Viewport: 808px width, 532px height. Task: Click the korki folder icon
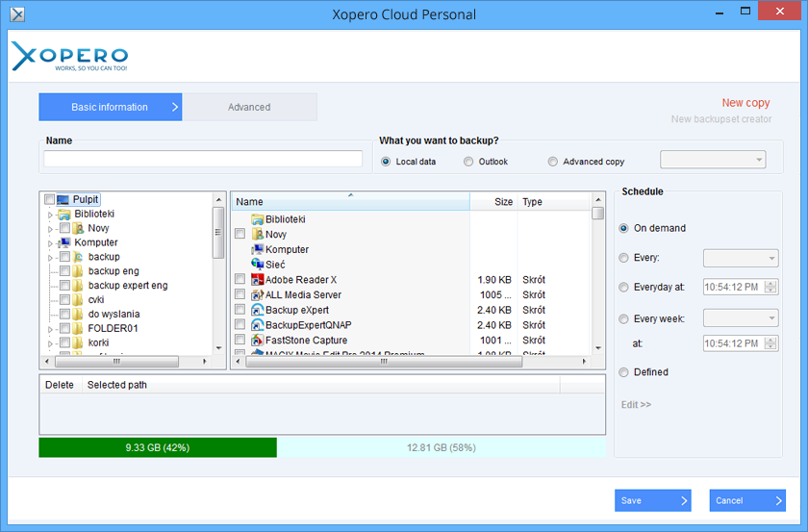point(78,342)
